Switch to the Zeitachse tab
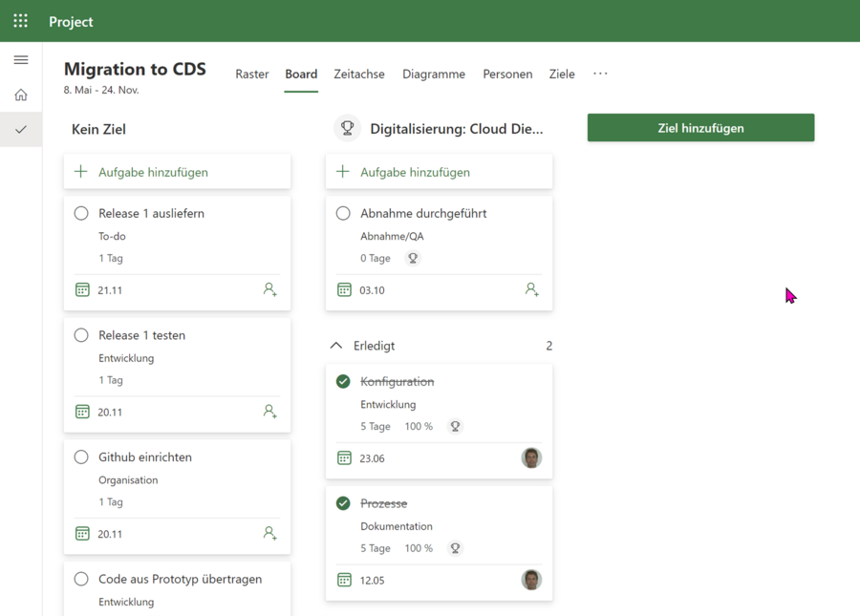The height and width of the screenshot is (616, 860). click(359, 74)
